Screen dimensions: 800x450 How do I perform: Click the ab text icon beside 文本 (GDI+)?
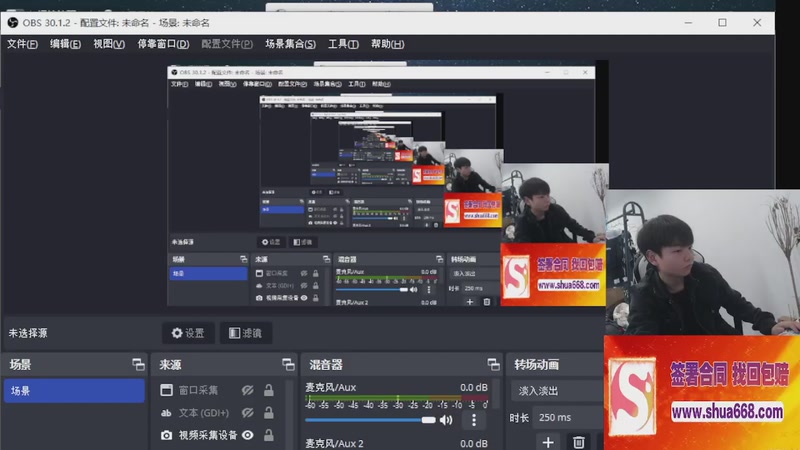166,413
